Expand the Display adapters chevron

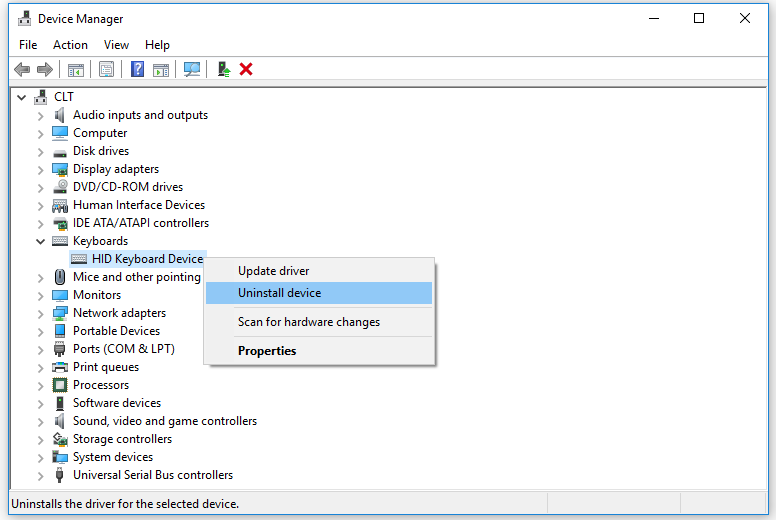pyautogui.click(x=41, y=170)
